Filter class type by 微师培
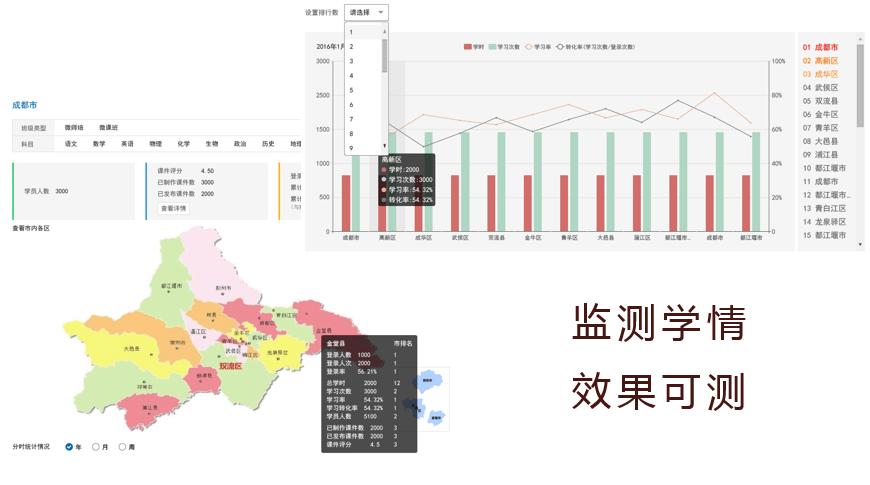870x485 pixels. tap(74, 128)
